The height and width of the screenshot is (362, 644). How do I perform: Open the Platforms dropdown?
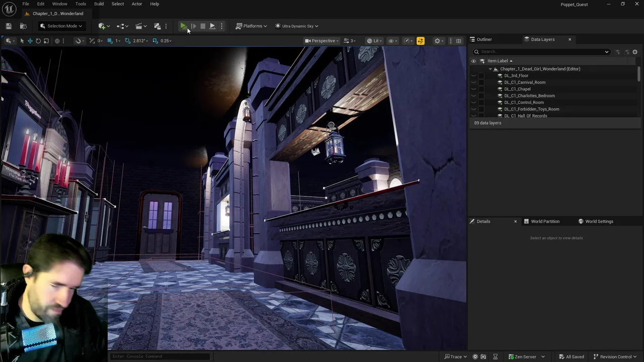coord(251,26)
